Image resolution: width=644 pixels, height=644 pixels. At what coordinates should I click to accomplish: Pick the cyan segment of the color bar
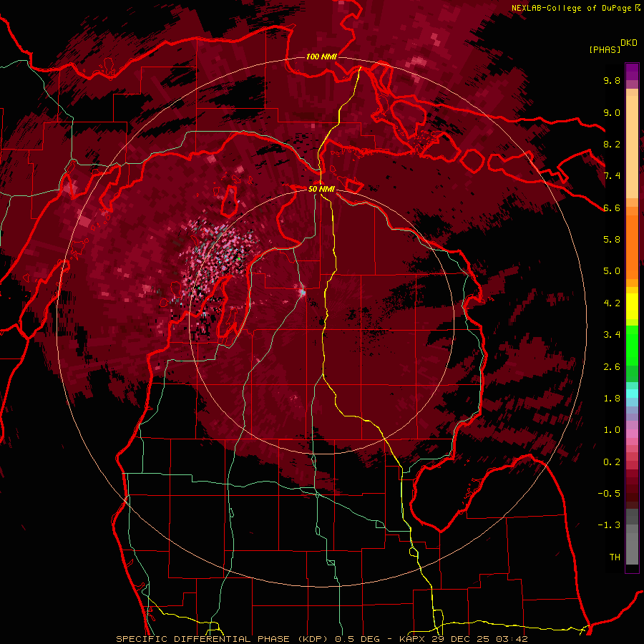tap(632, 394)
